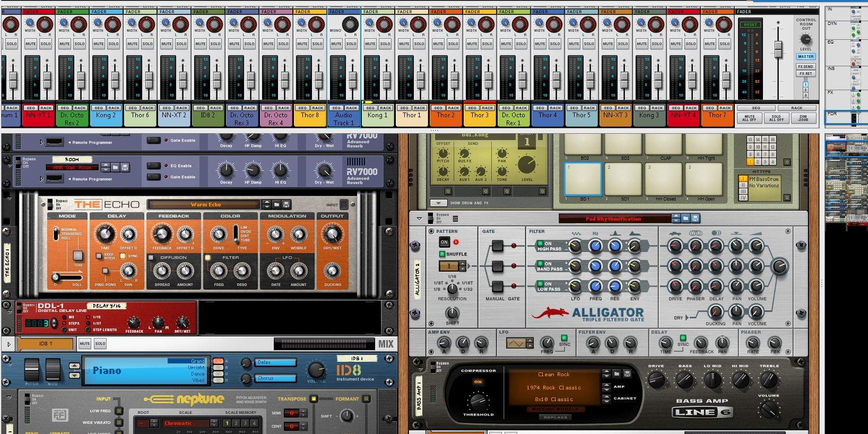Expand Kong Show Drum and FX arrow
868x434 pixels.
pos(438,203)
